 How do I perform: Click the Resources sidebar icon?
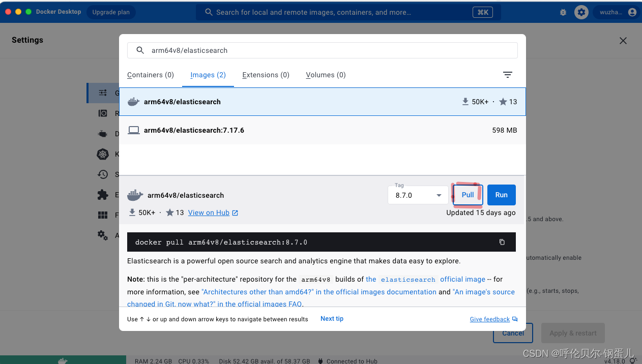(x=103, y=113)
